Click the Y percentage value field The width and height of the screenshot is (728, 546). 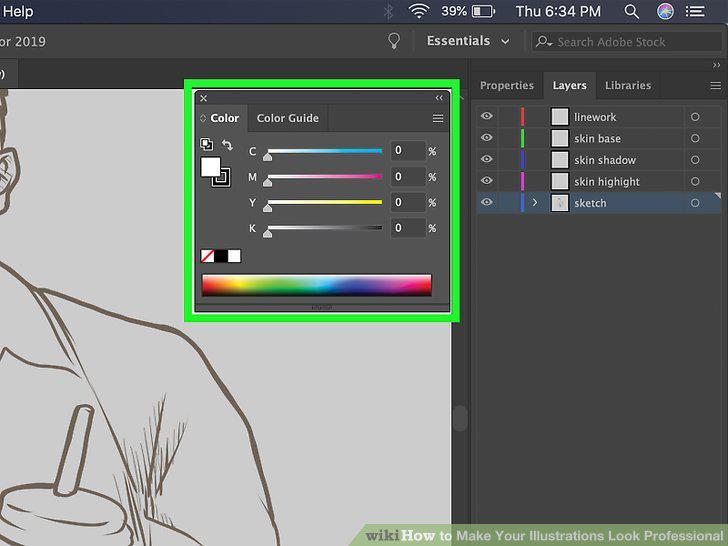(x=408, y=202)
